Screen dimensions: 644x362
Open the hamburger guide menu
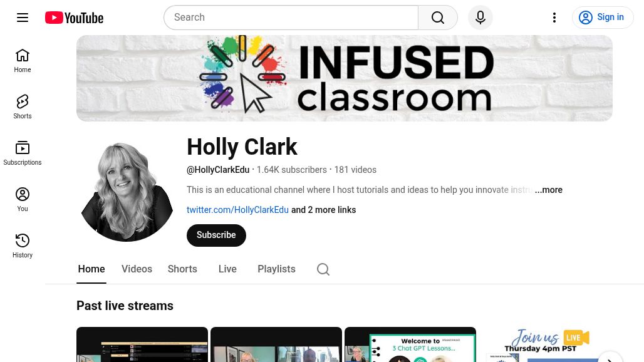click(23, 18)
